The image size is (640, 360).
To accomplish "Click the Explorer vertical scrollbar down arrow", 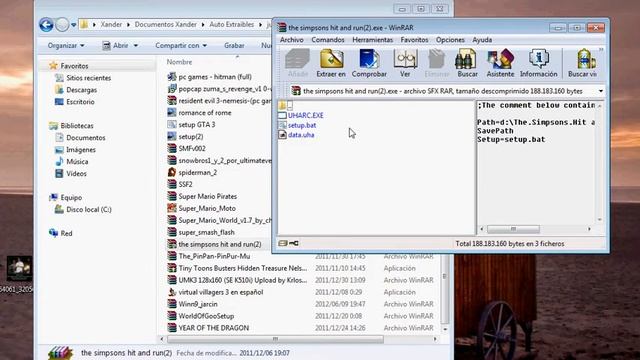I will pos(445,329).
